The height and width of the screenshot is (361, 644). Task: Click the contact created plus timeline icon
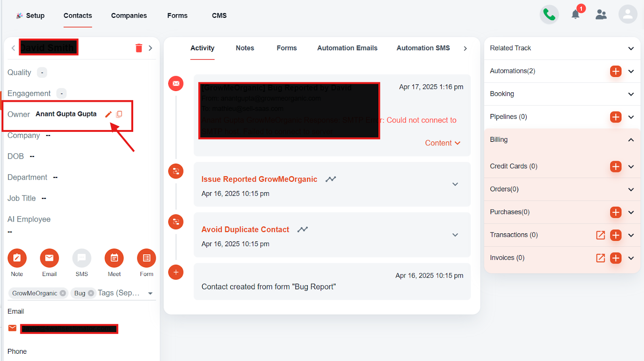click(x=176, y=272)
